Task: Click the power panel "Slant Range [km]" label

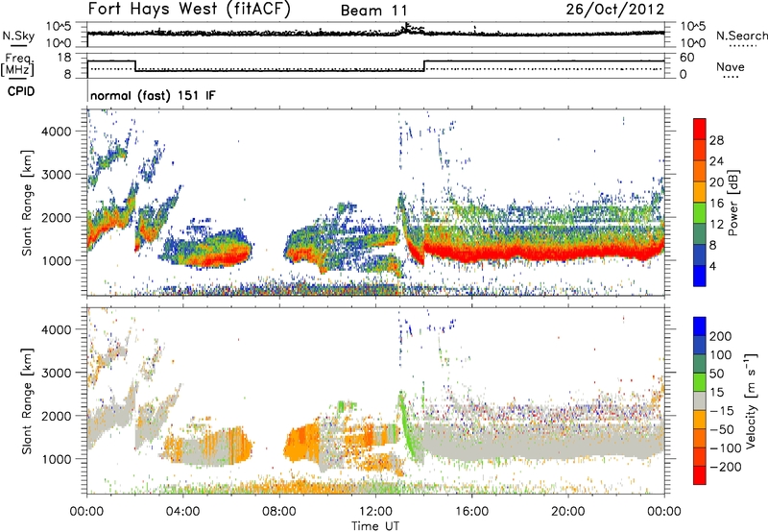Action: coord(27,203)
